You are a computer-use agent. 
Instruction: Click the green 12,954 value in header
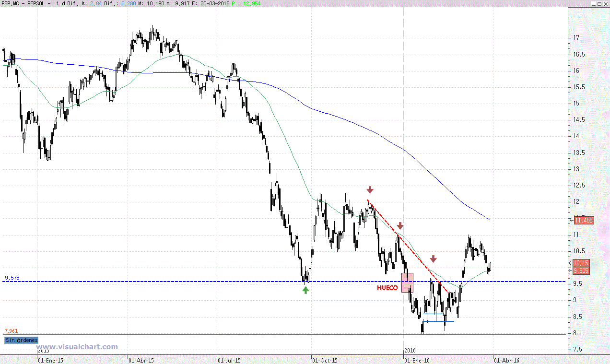click(x=252, y=4)
